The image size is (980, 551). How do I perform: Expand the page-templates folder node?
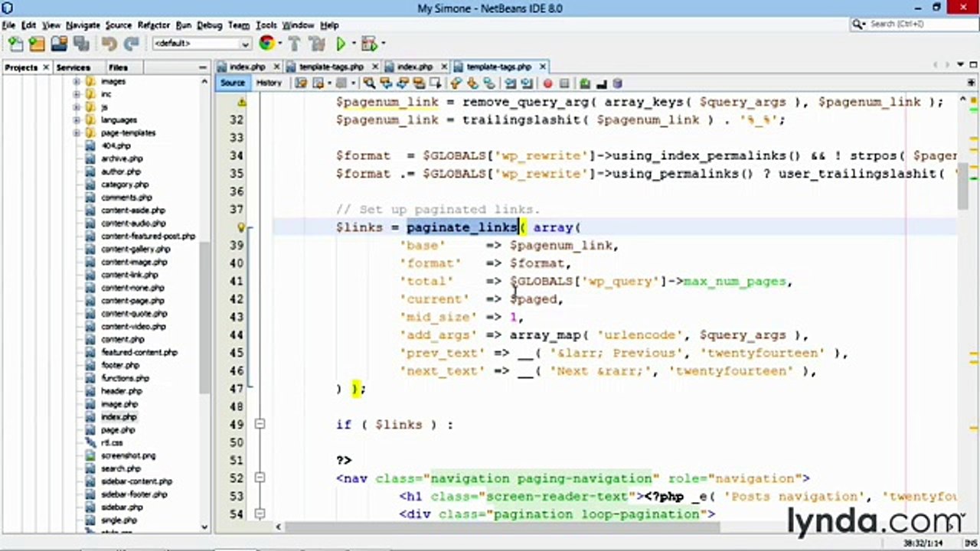(77, 133)
